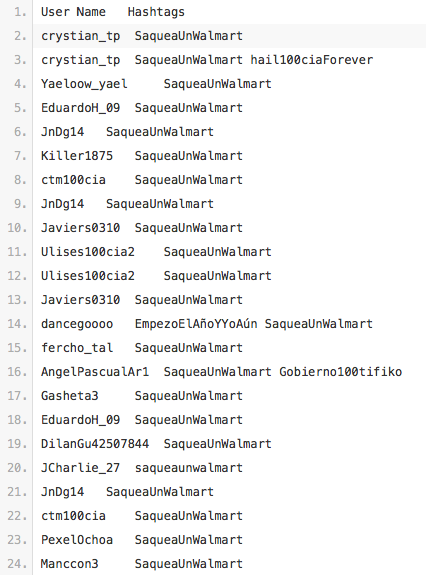Select the User Name header text
This screenshot has width=426, height=575.
click(73, 12)
